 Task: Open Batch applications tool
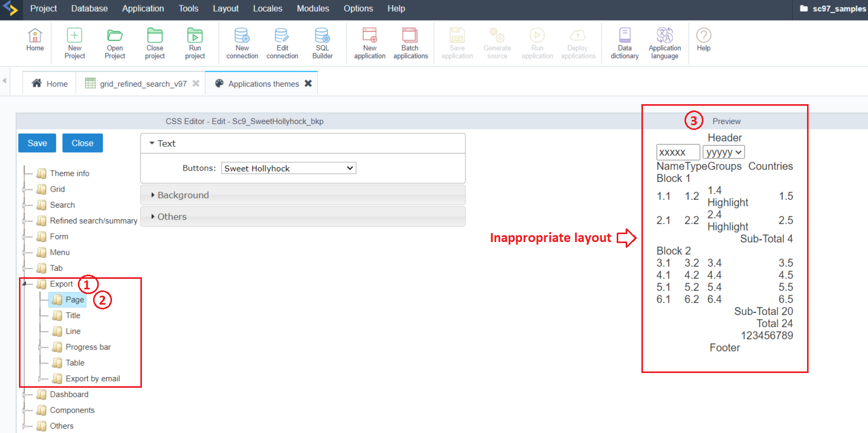(x=411, y=44)
